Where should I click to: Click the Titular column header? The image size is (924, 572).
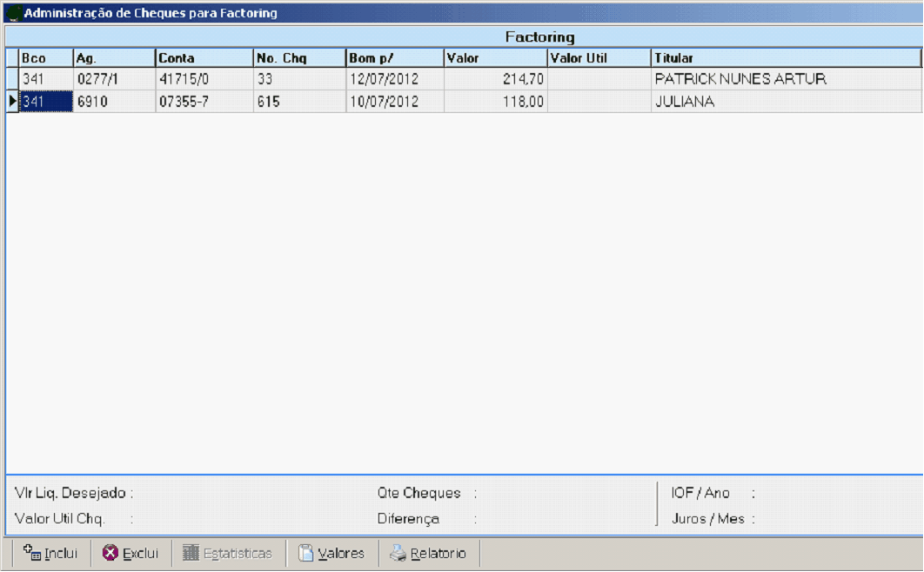pyautogui.click(x=785, y=58)
